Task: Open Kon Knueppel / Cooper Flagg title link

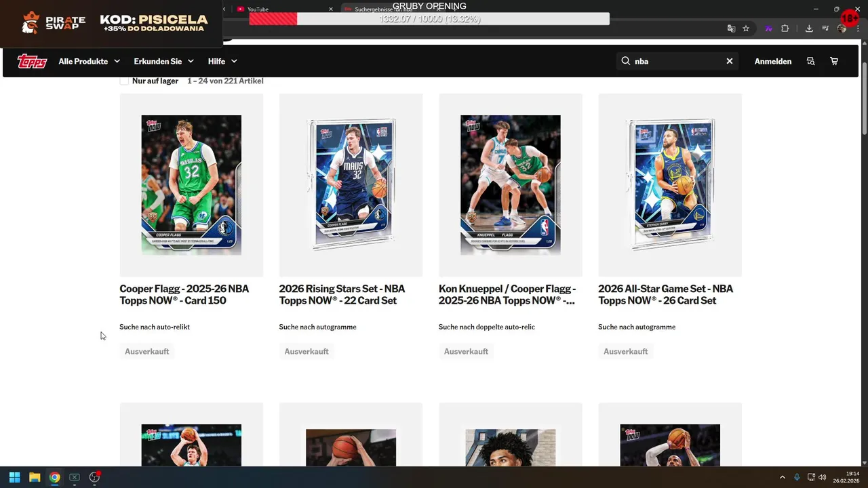Action: coord(507,294)
